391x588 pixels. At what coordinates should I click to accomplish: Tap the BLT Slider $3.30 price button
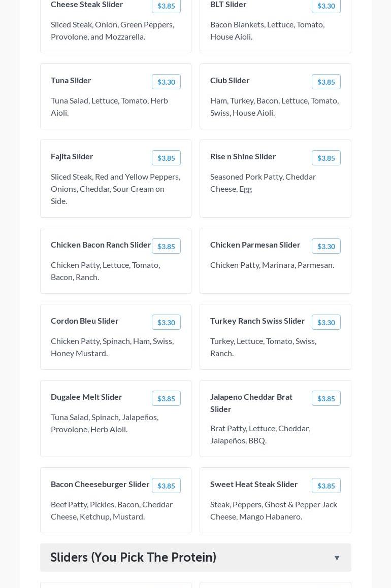(326, 6)
